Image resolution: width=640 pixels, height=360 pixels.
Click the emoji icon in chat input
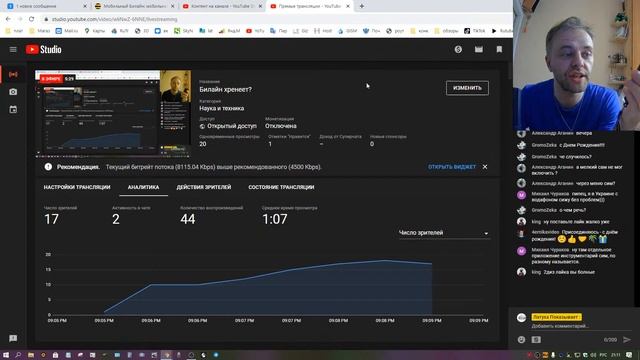(521, 339)
